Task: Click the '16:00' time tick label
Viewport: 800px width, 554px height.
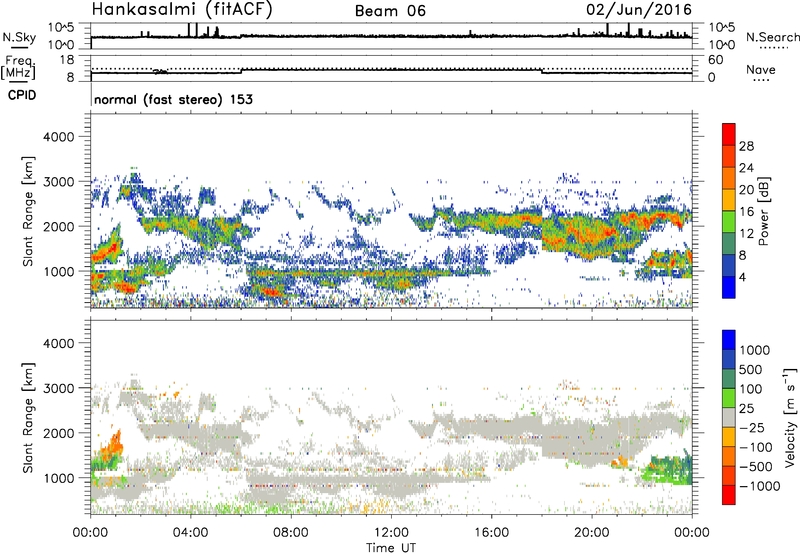Action: point(491,533)
